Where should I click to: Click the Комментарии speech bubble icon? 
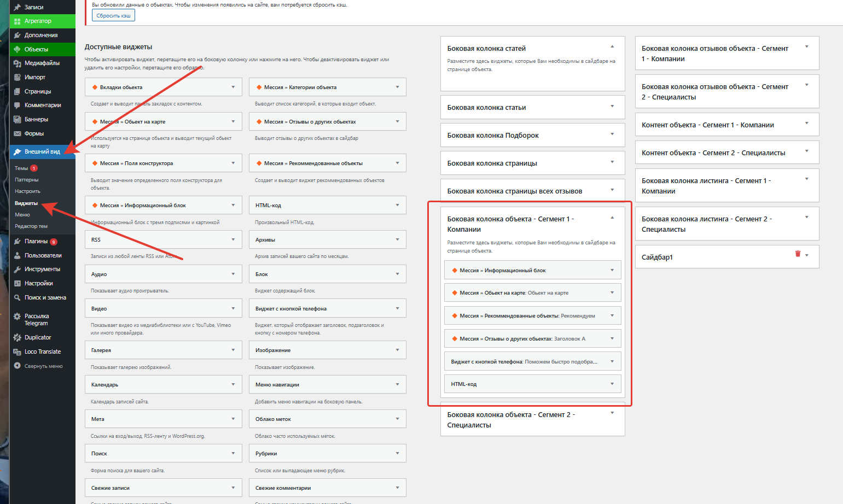tap(18, 105)
